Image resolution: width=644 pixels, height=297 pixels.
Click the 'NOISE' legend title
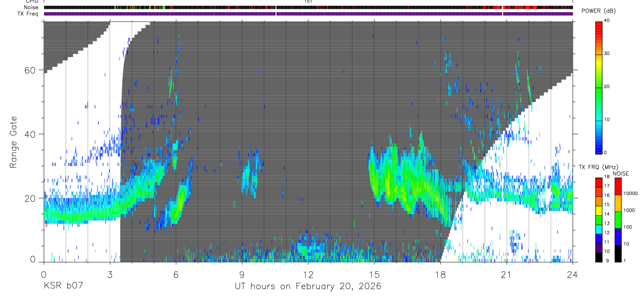coord(621,173)
